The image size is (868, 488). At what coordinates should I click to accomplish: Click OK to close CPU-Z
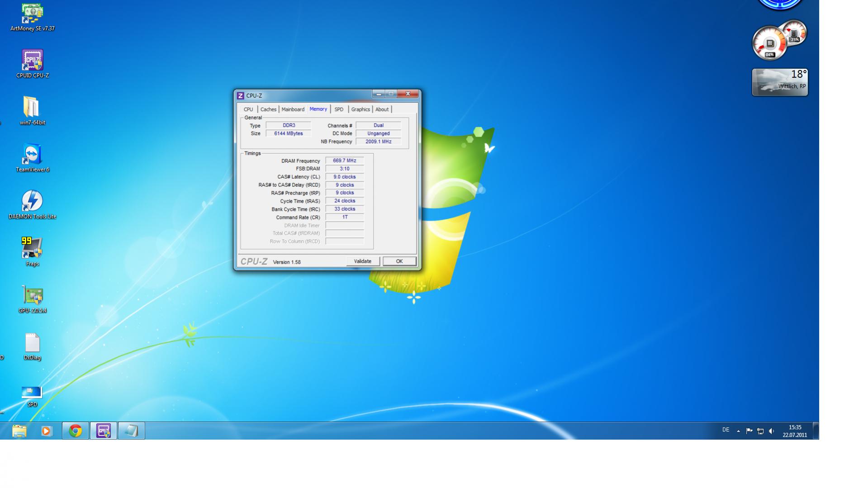point(399,261)
